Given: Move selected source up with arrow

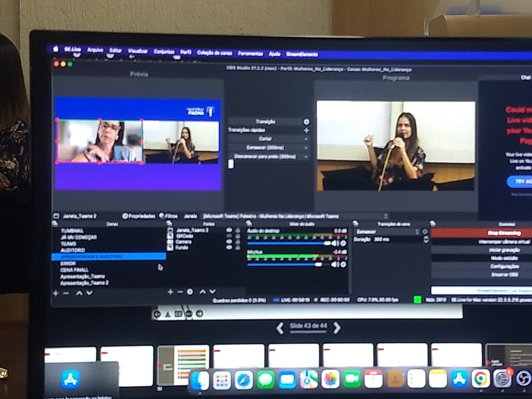Looking at the screenshot, I should [x=202, y=292].
